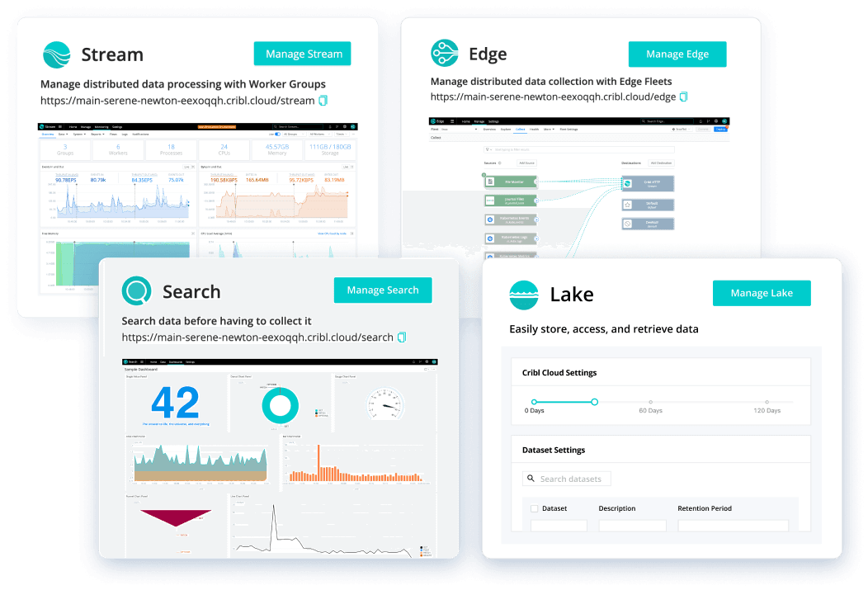Click the star icon on Default destination
The width and height of the screenshot is (868, 590).
(x=627, y=205)
